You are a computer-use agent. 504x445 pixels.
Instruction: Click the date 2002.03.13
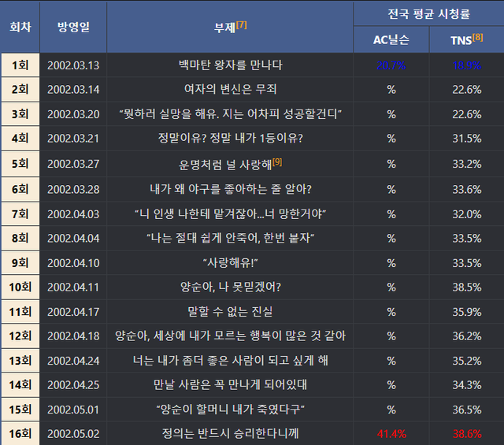tap(73, 65)
